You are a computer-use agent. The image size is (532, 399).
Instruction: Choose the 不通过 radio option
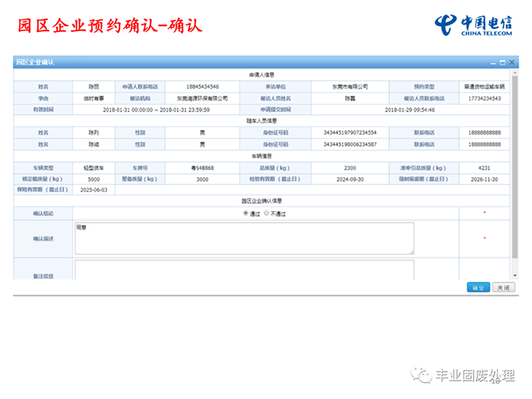tap(266, 214)
